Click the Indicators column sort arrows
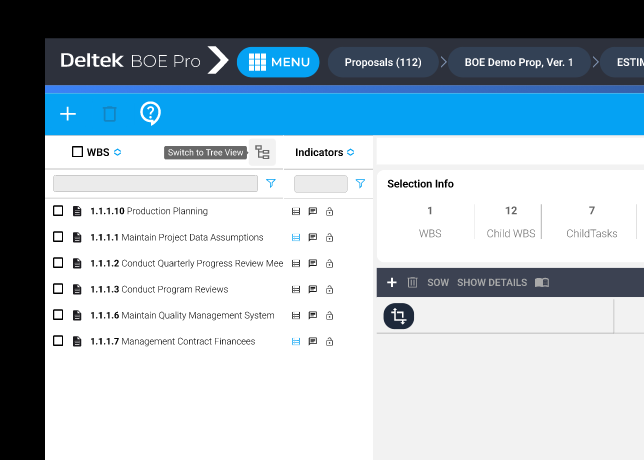The height and width of the screenshot is (460, 644). point(350,152)
